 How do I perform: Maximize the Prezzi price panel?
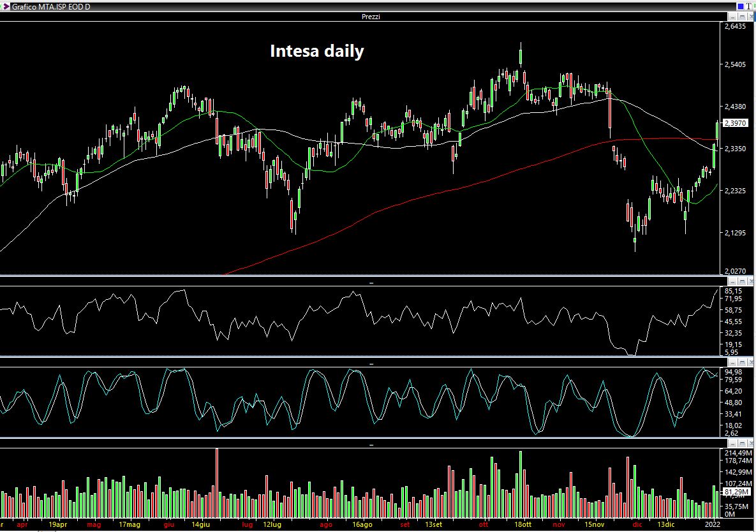[742, 17]
